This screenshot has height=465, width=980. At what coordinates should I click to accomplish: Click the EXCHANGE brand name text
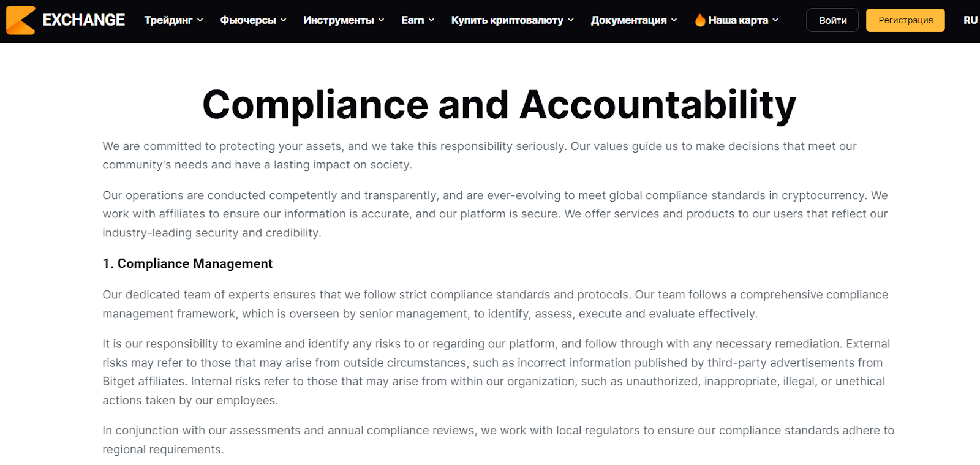[x=83, y=20]
